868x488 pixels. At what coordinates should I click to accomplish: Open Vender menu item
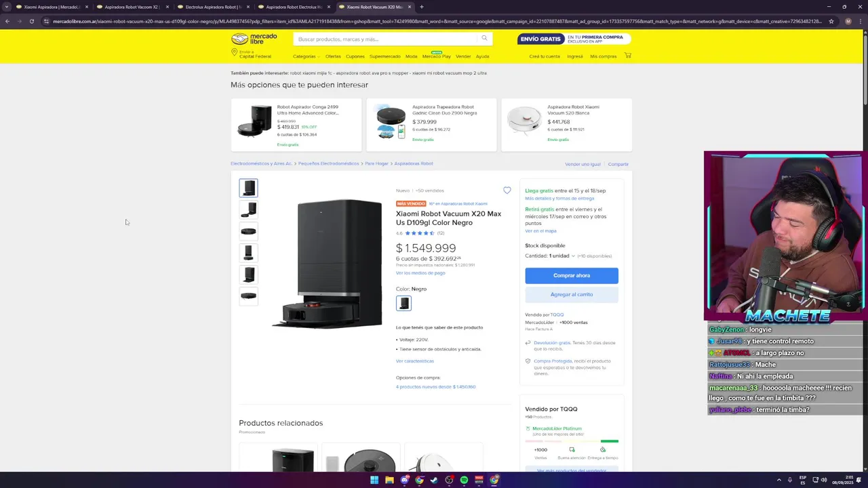tap(463, 56)
